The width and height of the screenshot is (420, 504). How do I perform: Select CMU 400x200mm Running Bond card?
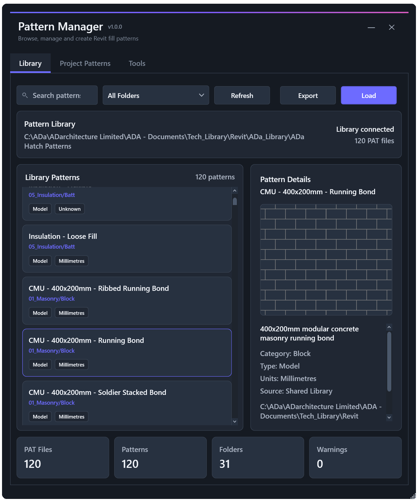coord(127,353)
